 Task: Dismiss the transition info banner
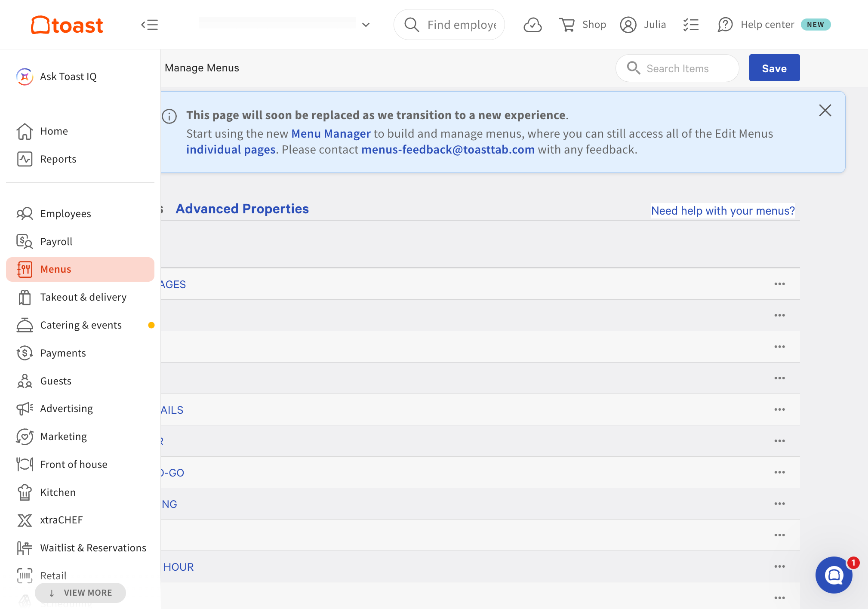(825, 111)
